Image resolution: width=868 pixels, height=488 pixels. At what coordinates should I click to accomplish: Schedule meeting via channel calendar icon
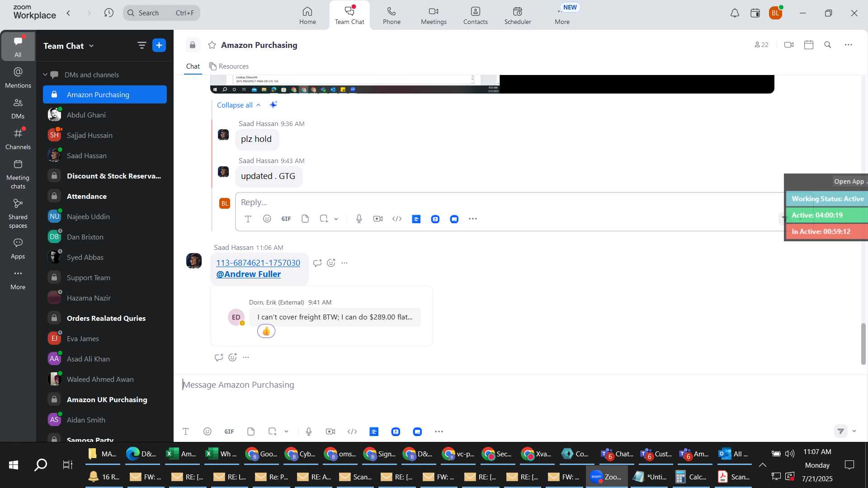point(809,45)
